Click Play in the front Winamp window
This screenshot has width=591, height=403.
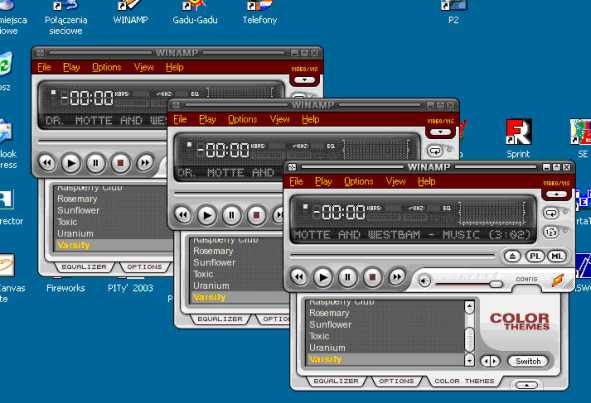point(323,277)
